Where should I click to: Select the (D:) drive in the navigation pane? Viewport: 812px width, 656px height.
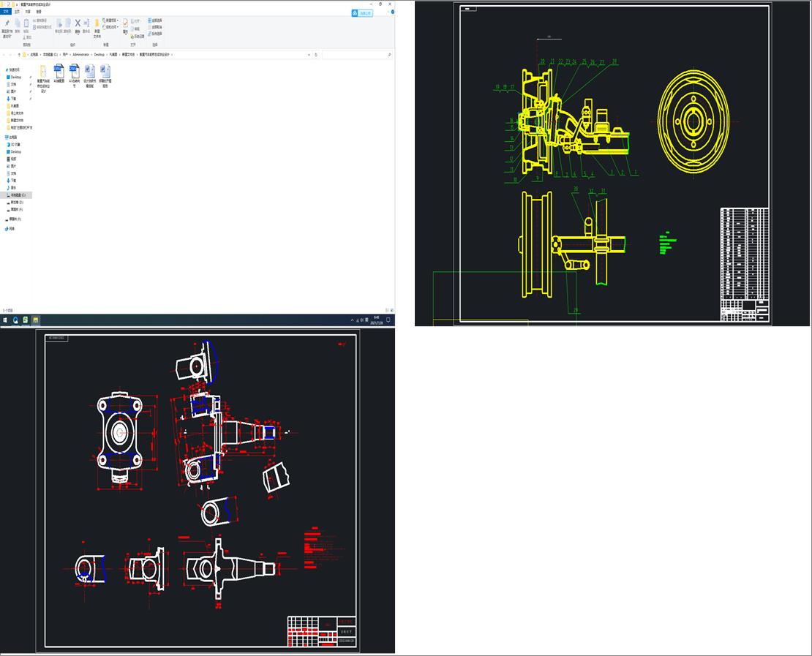point(15,203)
